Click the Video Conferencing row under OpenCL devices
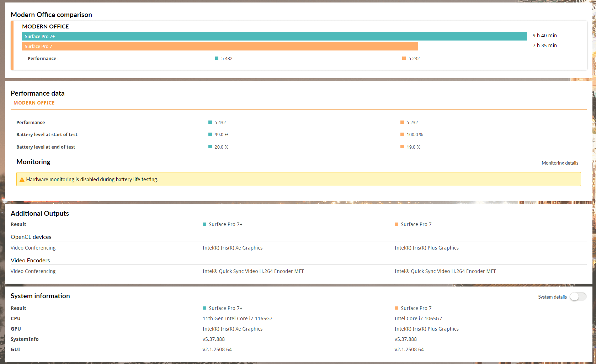Screen dimensions: 596x364 [x=299, y=248]
